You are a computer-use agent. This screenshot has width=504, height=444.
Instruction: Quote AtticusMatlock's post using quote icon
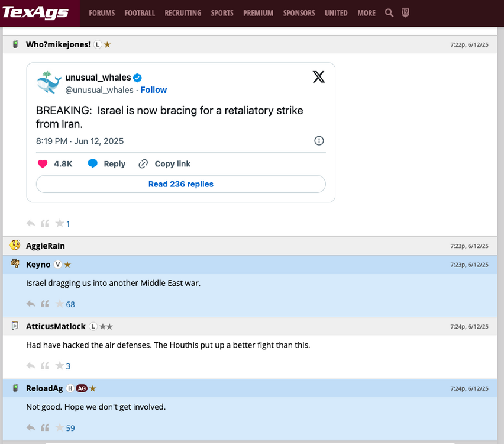point(45,366)
